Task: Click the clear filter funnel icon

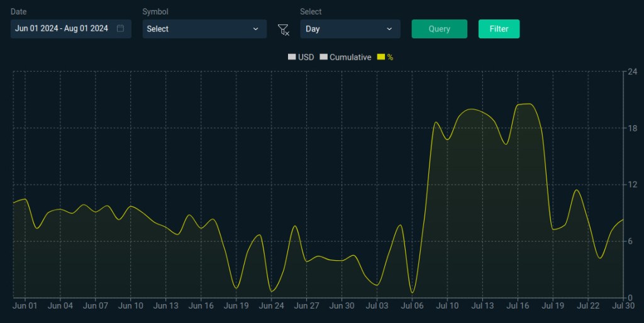Action: (x=283, y=30)
